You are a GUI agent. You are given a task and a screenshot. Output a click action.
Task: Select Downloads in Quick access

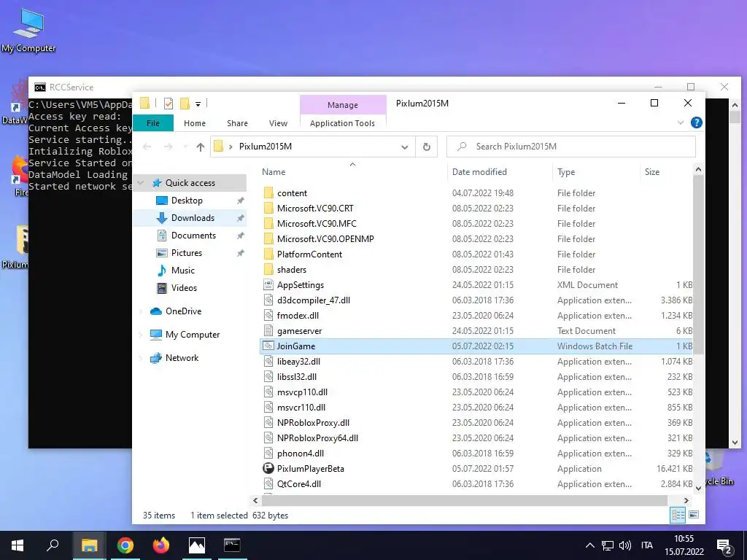click(x=193, y=218)
